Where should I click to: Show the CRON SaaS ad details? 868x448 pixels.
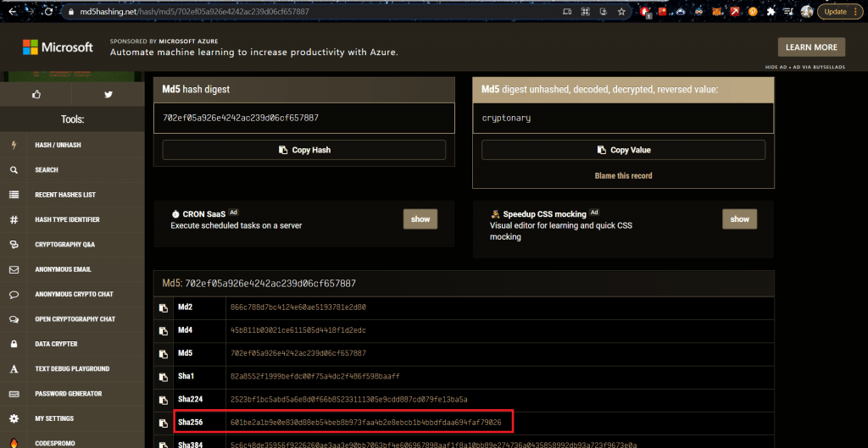click(420, 219)
